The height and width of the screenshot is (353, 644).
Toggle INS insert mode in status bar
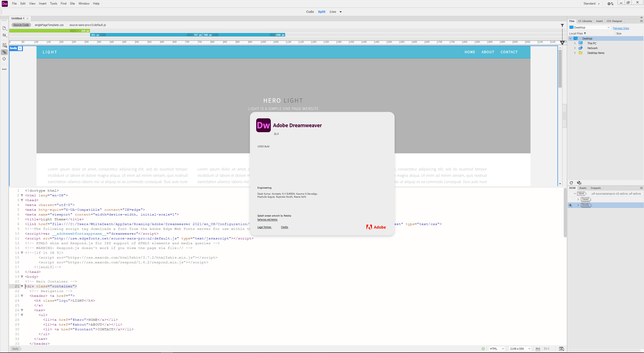(x=538, y=349)
